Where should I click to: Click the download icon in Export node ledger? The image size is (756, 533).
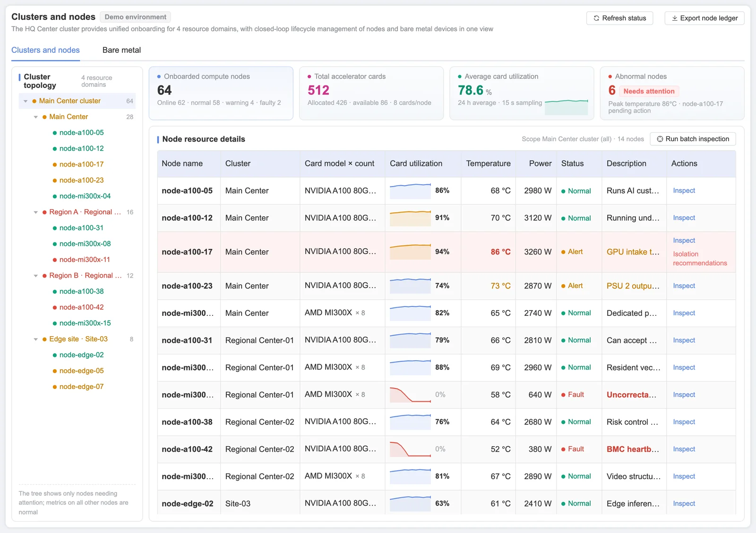tap(675, 18)
